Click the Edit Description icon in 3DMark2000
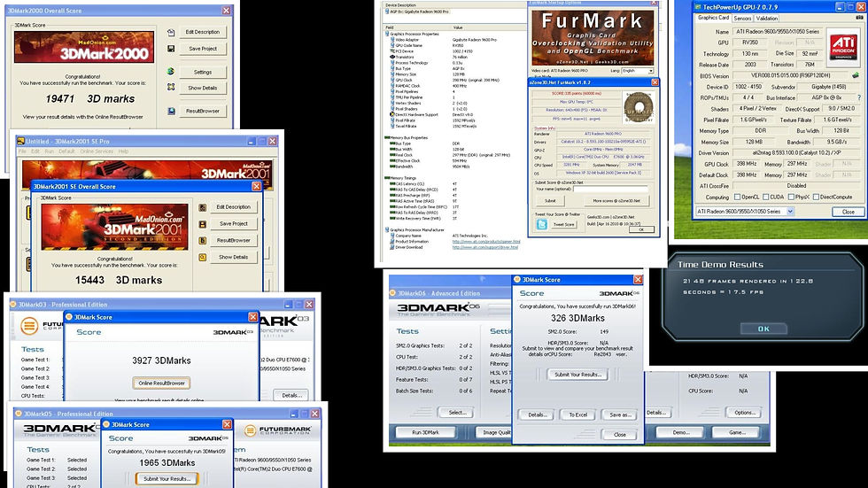The height and width of the screenshot is (488, 868). tap(171, 33)
